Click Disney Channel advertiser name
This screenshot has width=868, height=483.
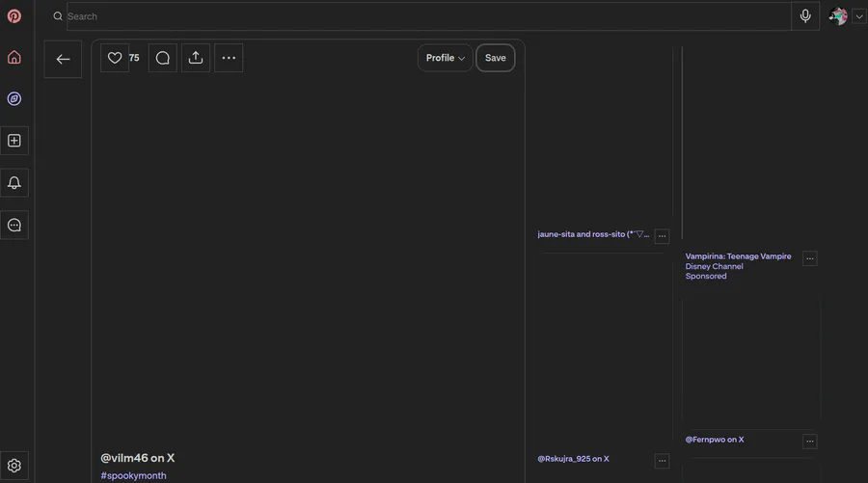(x=714, y=266)
